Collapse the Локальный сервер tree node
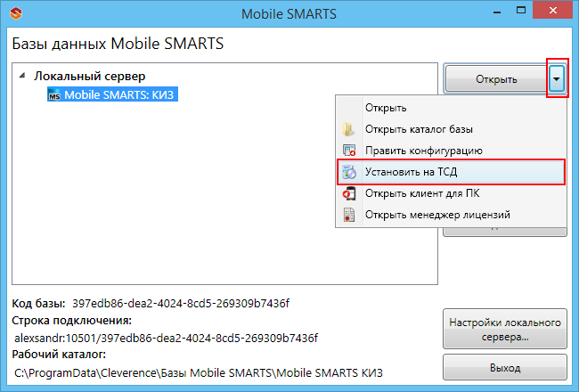The image size is (579, 392). click(22, 76)
